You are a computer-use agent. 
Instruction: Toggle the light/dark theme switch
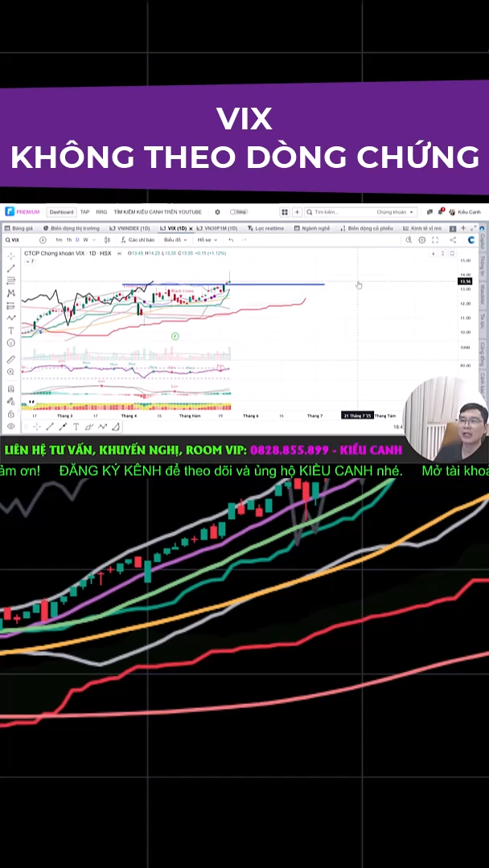239,212
